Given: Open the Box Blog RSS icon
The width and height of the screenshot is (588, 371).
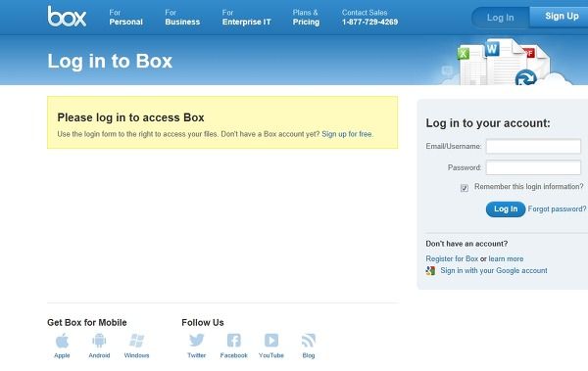Looking at the screenshot, I should 309,341.
